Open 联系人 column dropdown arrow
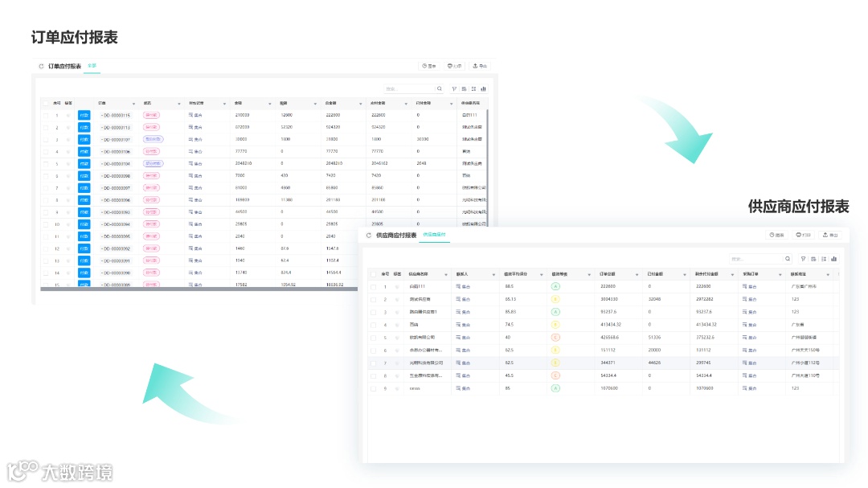The height and width of the screenshot is (488, 868). [493, 275]
